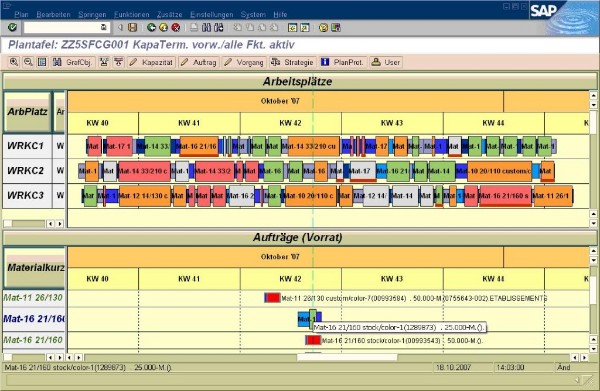The image size is (600, 391).
Task: Click the Create new session icon
Action: click(293, 28)
